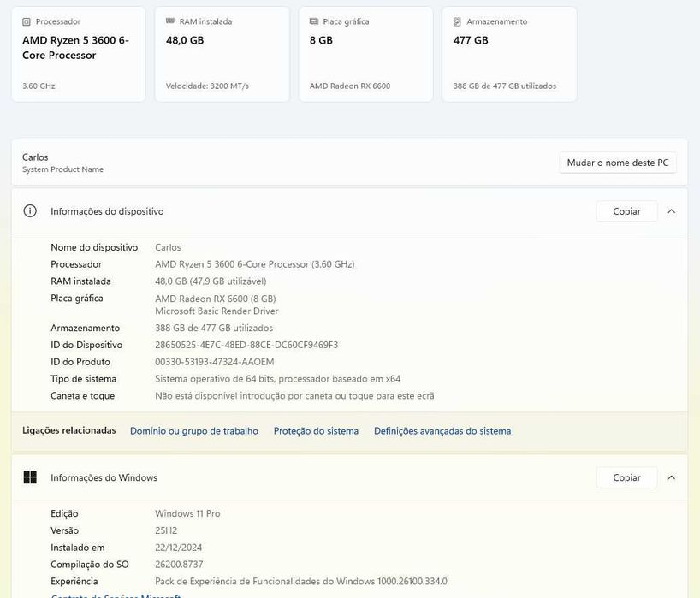Click the graphics card icon in the Placa gráfica card
The width and height of the screenshot is (700, 598).
point(314,21)
